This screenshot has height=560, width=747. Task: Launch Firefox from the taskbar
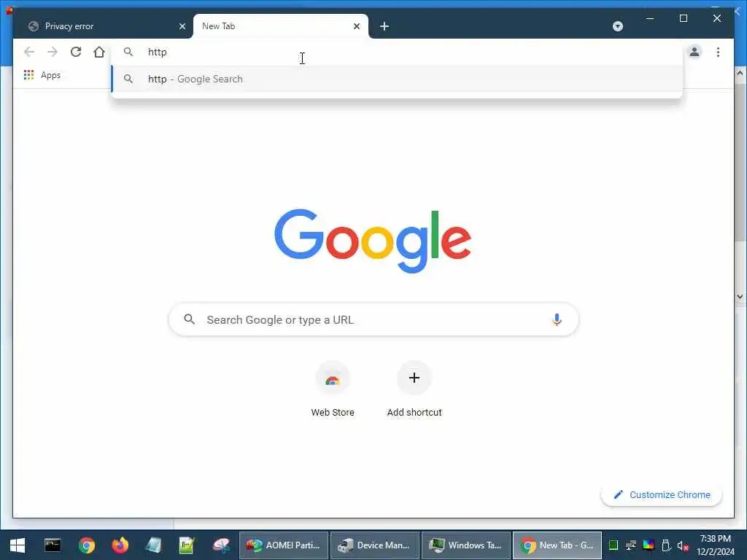(120, 545)
